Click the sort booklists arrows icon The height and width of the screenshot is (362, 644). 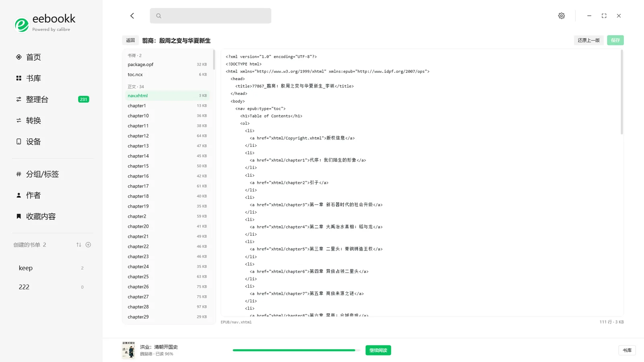(x=79, y=245)
